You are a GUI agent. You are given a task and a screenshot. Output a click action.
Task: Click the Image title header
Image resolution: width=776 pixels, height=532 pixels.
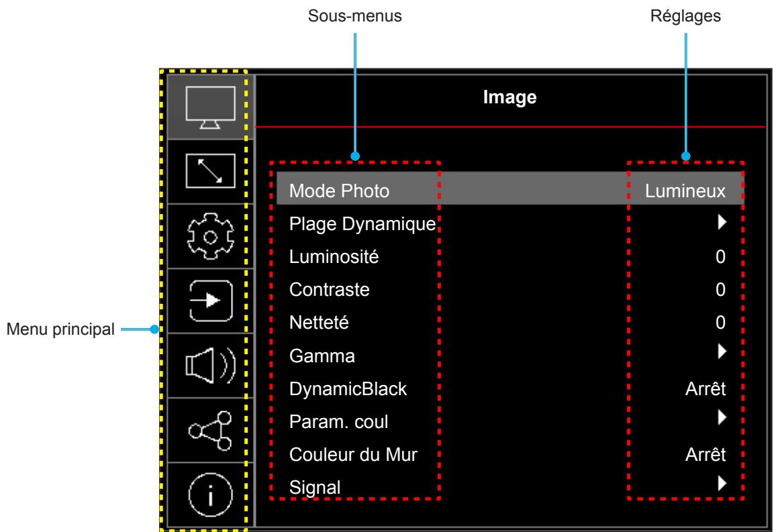point(510,97)
